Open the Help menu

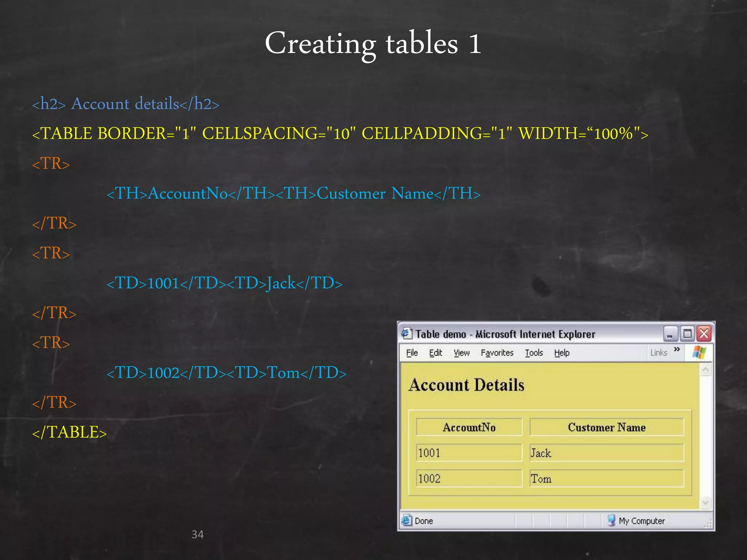coord(562,353)
